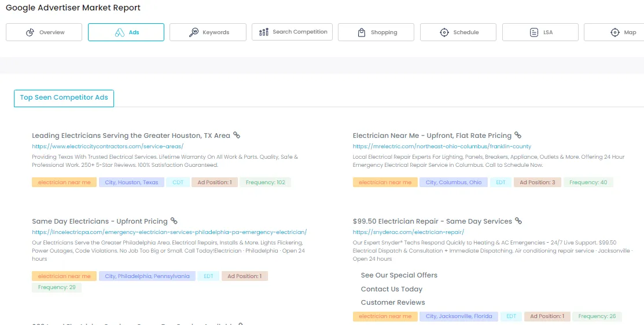644x325 pixels.
Task: Open the snyderac.com electrician-repair URL
Action: click(x=408, y=232)
